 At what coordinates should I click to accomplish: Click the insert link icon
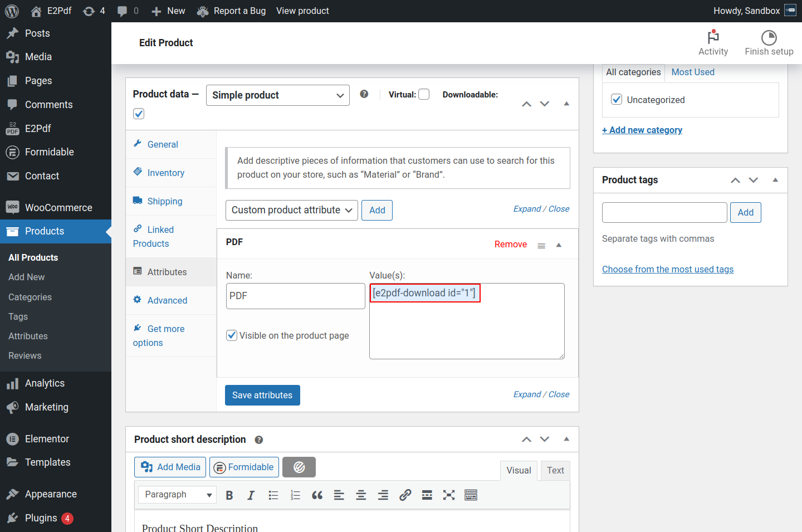point(405,495)
